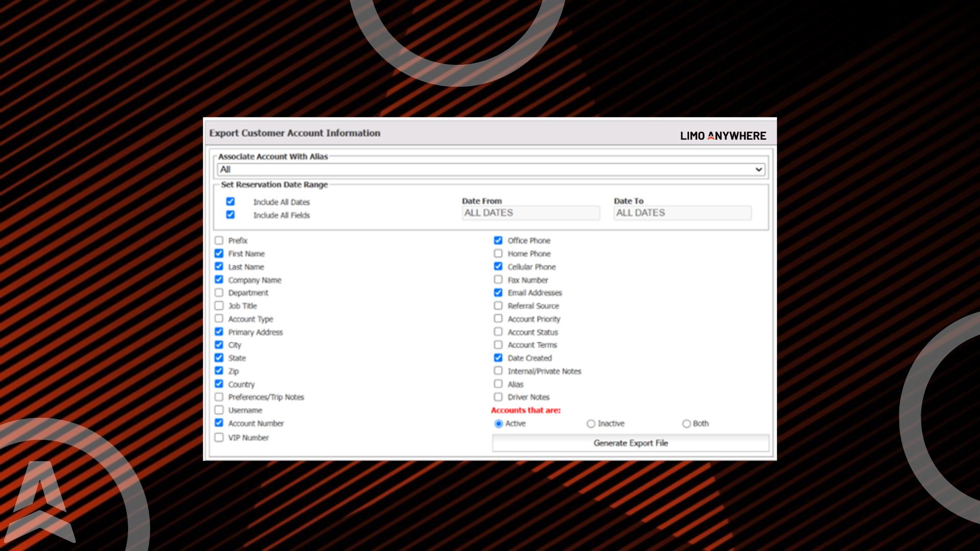Disable the First Name checkbox
Screen dimensions: 980x551
click(219, 254)
